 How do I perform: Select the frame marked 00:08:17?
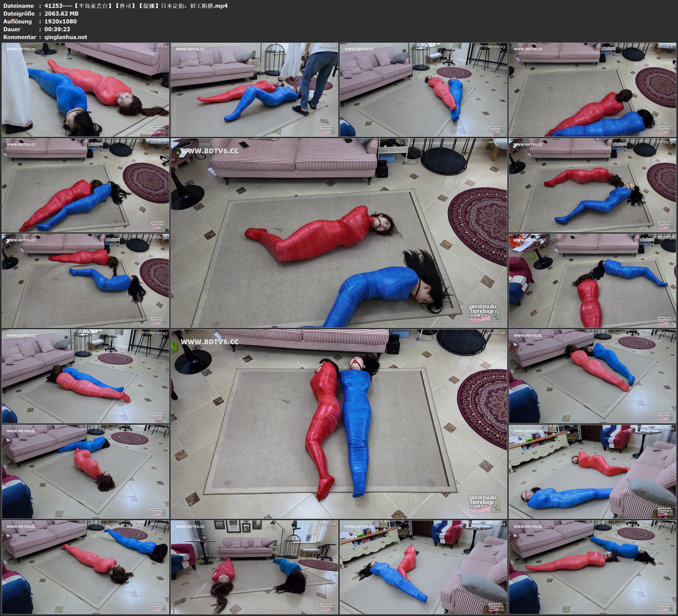click(592, 90)
